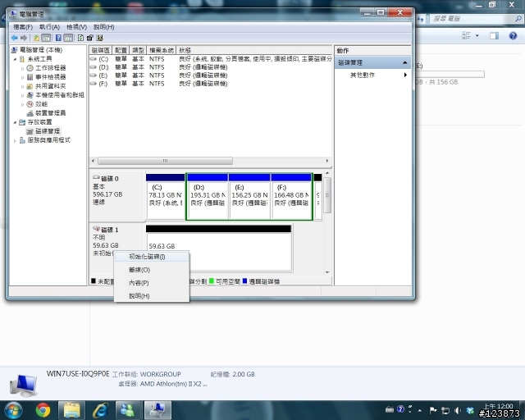The width and height of the screenshot is (525, 420).
Task: Select 事件檢視器 in the tree
Action: [x=51, y=77]
